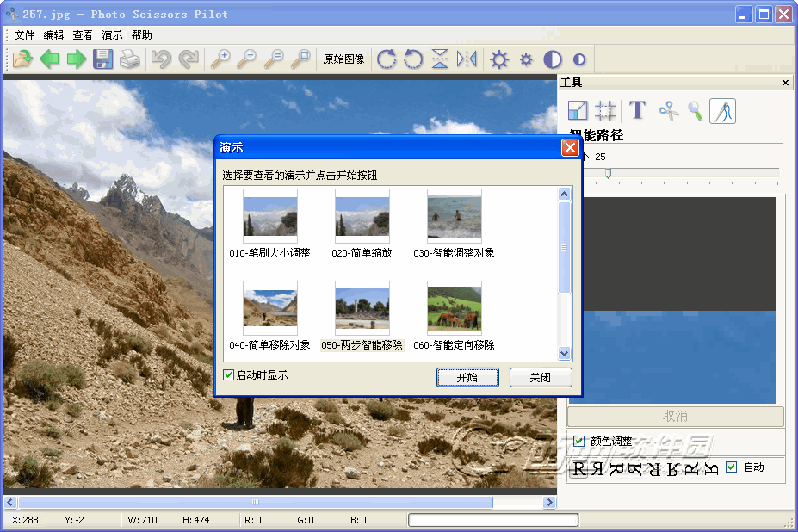This screenshot has width=798, height=532.
Task: Open a file with the folder icon
Action: [x=22, y=59]
